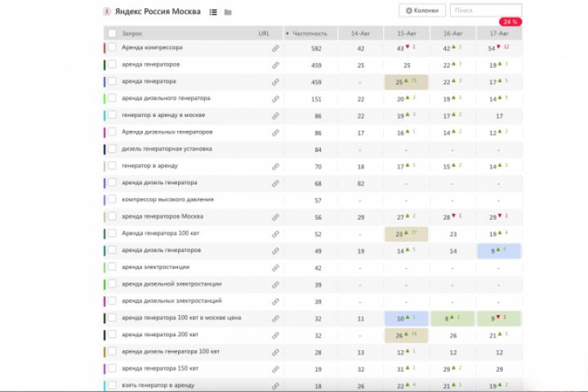Sort by Частотность column arrow
The image size is (588, 392).
point(287,33)
